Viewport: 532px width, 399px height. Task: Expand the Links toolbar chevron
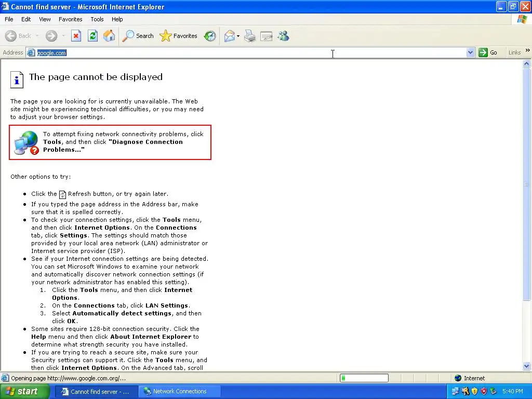click(x=528, y=50)
